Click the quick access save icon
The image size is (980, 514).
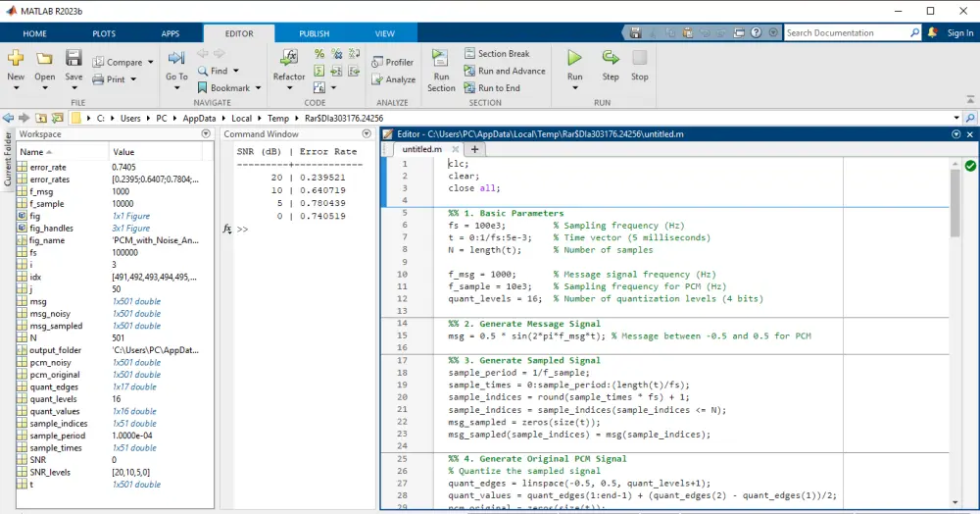[x=636, y=32]
